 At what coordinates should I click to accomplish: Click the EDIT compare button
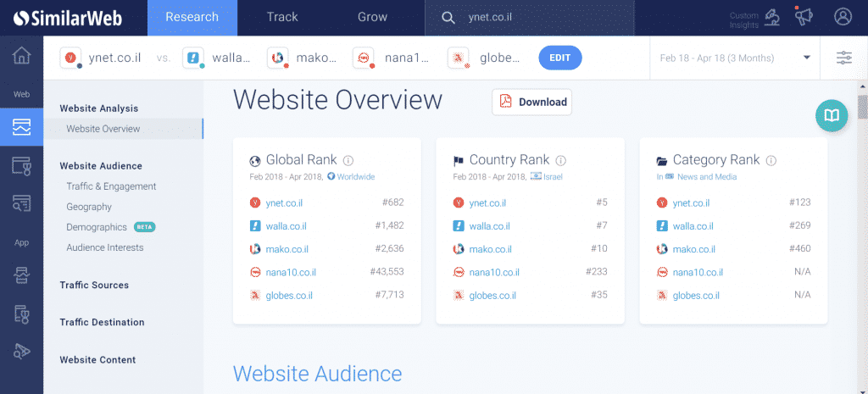(x=560, y=58)
